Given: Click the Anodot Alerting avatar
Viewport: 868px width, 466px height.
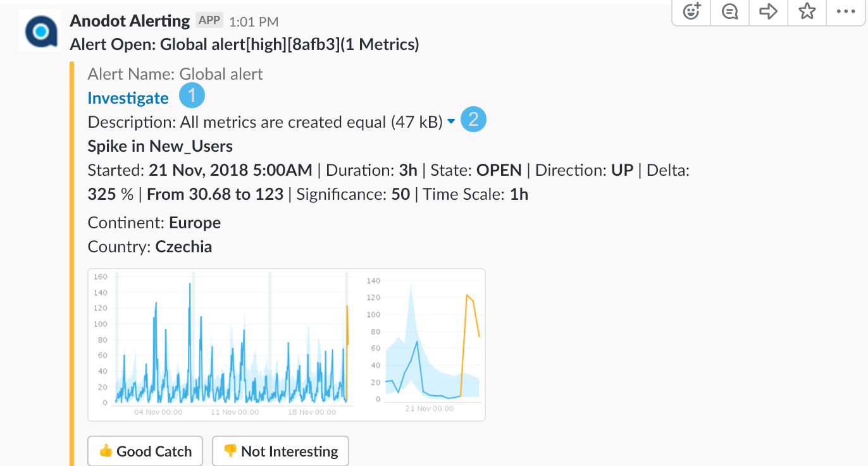Looking at the screenshot, I should pyautogui.click(x=39, y=30).
